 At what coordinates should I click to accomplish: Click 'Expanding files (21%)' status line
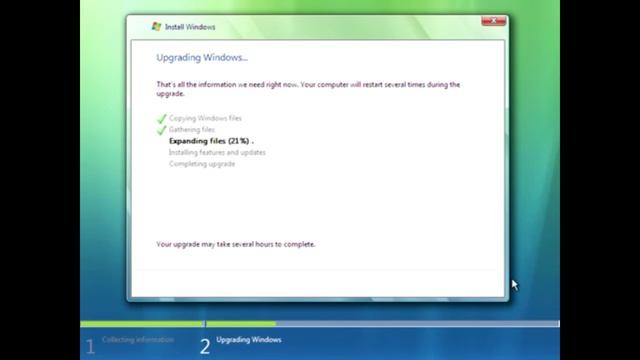click(x=211, y=141)
